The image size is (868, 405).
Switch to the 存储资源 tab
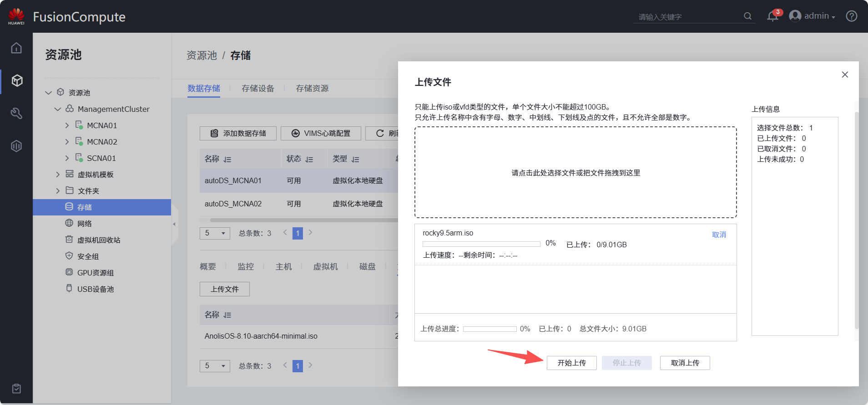click(312, 88)
